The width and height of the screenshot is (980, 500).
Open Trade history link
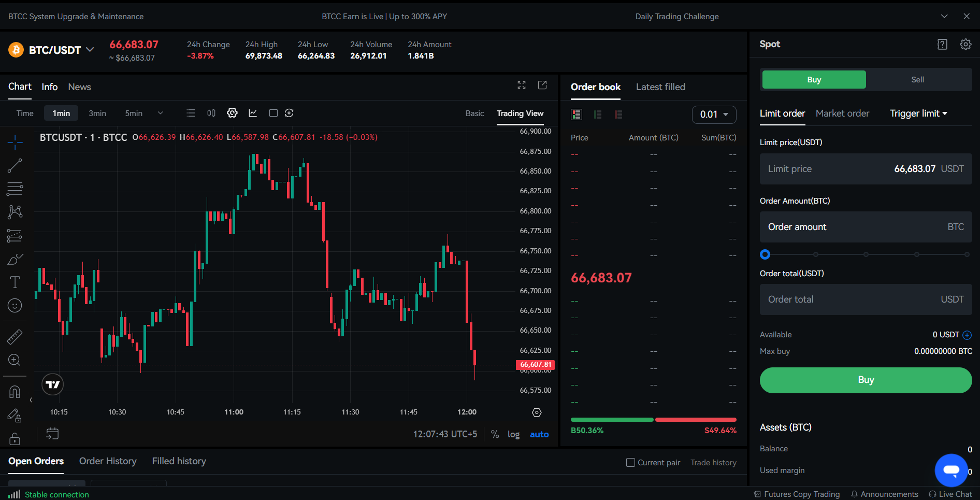tap(713, 463)
